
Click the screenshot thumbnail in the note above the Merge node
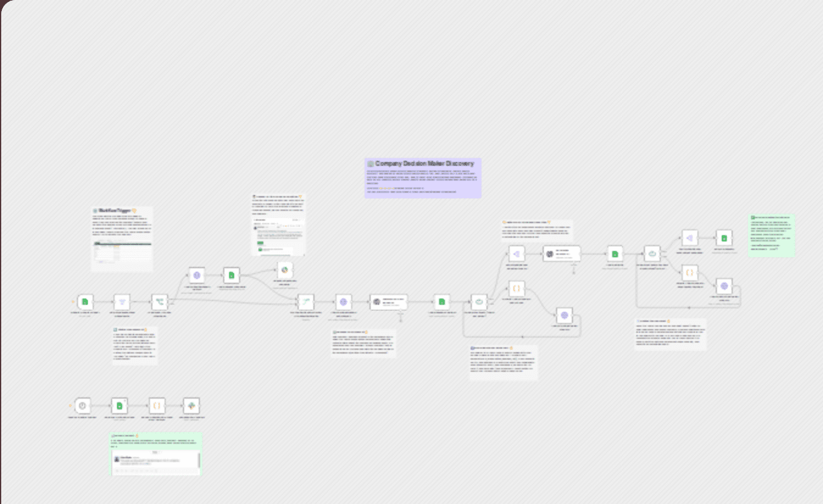[x=279, y=236]
